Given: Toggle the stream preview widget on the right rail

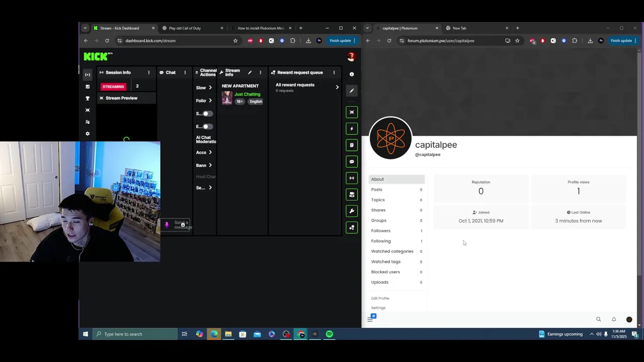Looking at the screenshot, I should [352, 112].
